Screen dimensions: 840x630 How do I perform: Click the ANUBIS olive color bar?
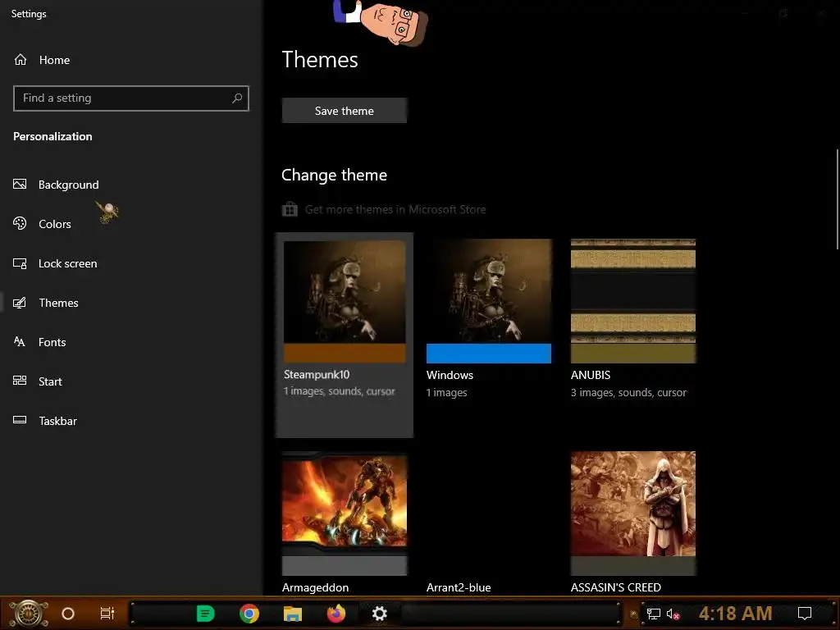[633, 354]
